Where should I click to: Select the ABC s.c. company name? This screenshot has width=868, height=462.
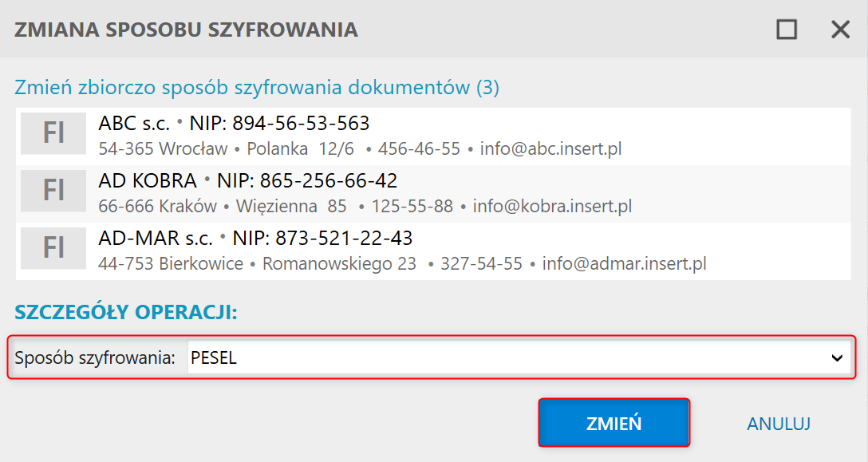133,124
